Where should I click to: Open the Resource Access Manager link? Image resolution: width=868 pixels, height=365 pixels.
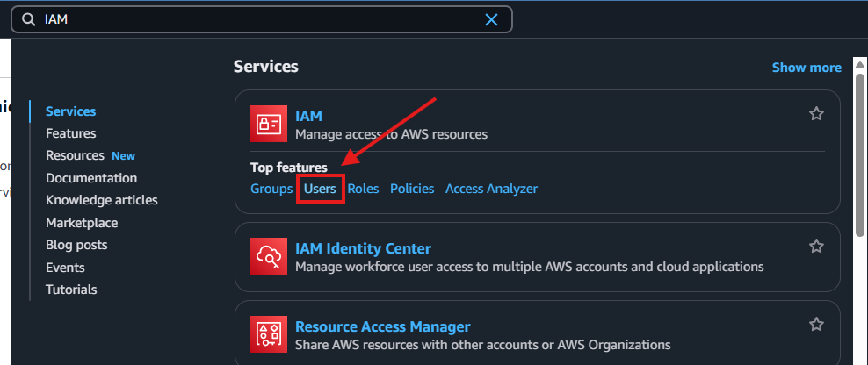[382, 326]
